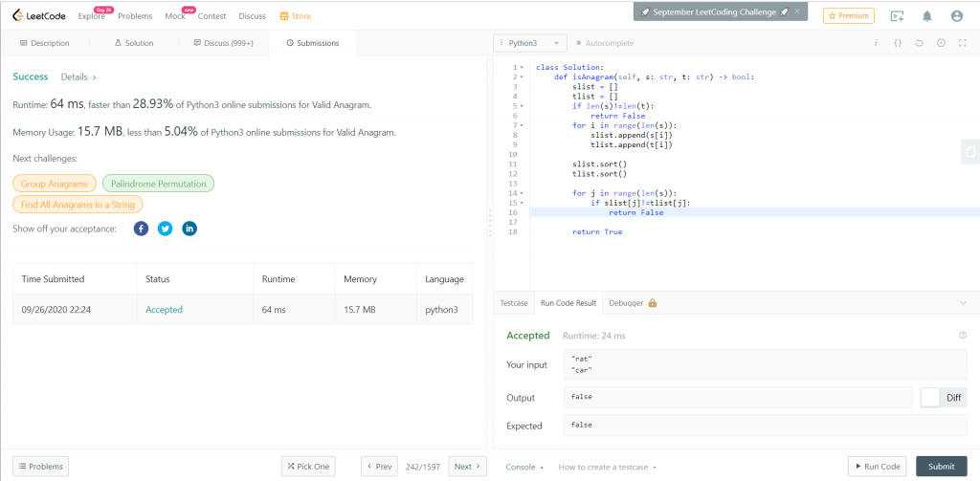Open the Python3 language dropdown
The width and height of the screenshot is (980, 481).
coord(530,43)
